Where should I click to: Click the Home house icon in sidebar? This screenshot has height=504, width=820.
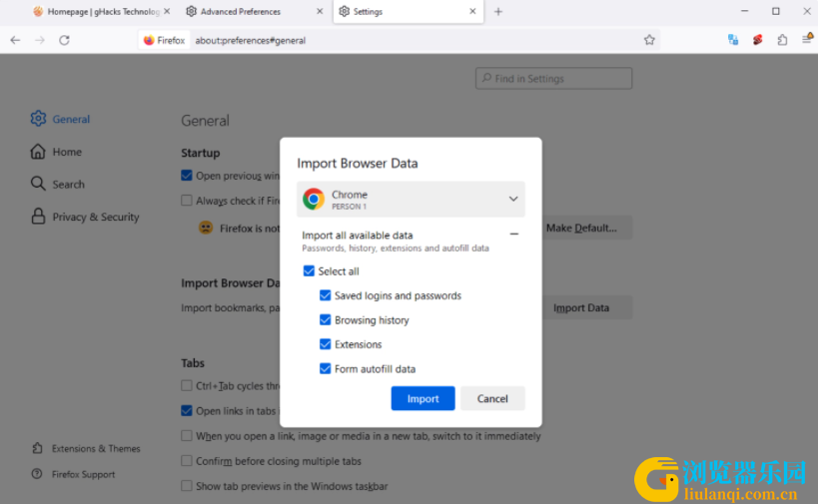pos(38,152)
